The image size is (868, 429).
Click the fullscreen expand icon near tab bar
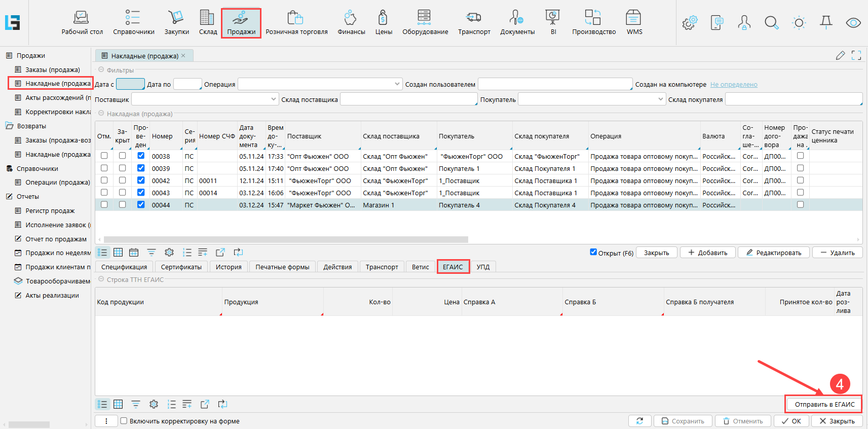(856, 55)
